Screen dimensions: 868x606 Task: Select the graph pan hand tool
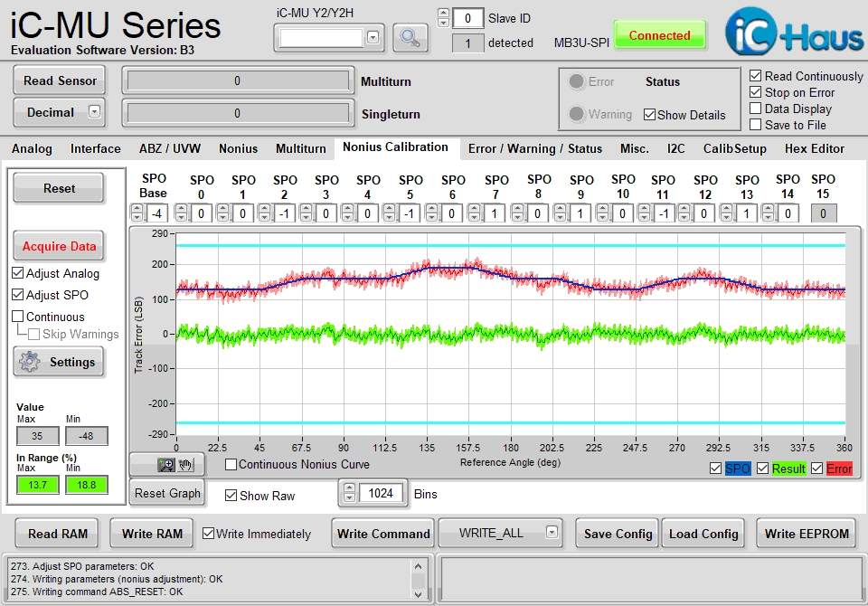point(185,465)
